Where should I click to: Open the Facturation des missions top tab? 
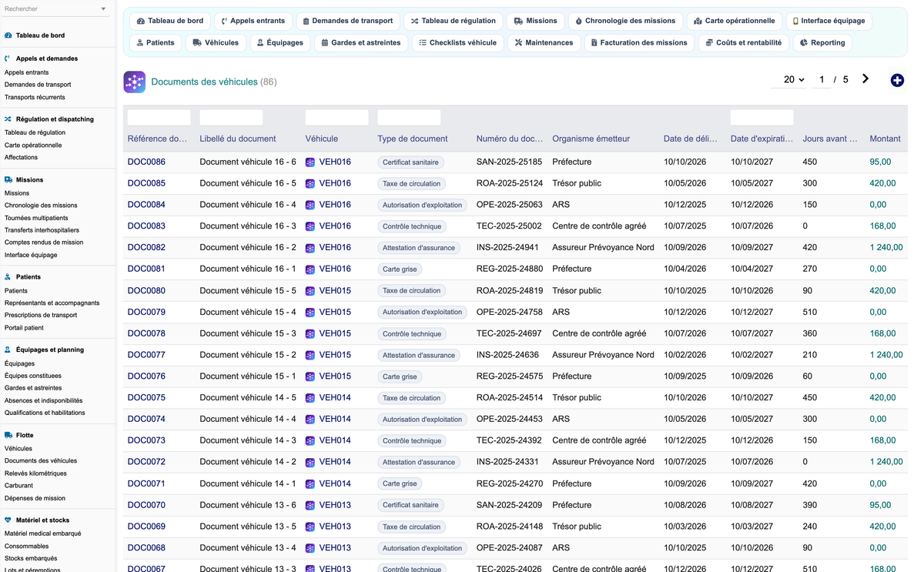639,42
